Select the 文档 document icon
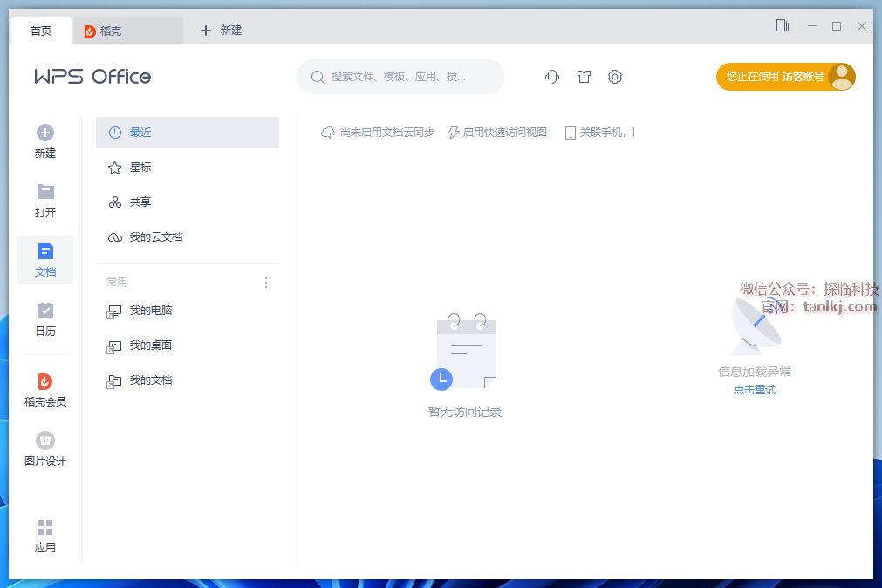Image resolution: width=882 pixels, height=588 pixels. coord(45,251)
